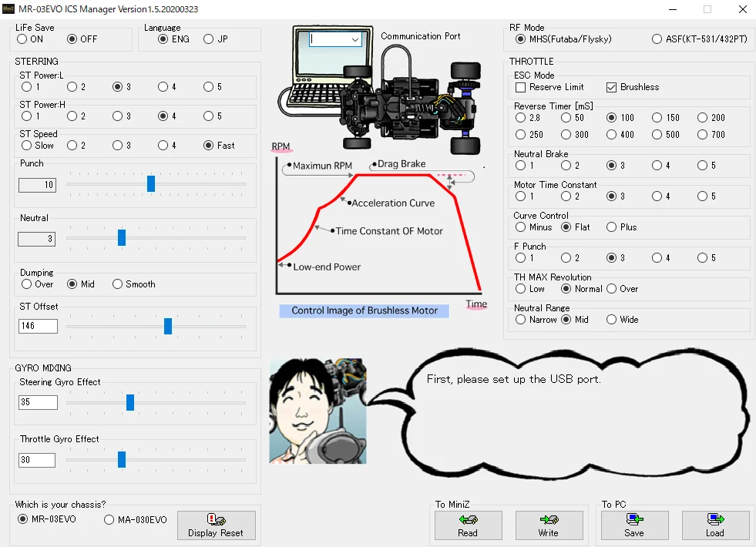756x547 pixels.
Task: Click the Write to MiniZ icon button
Action: click(x=549, y=525)
